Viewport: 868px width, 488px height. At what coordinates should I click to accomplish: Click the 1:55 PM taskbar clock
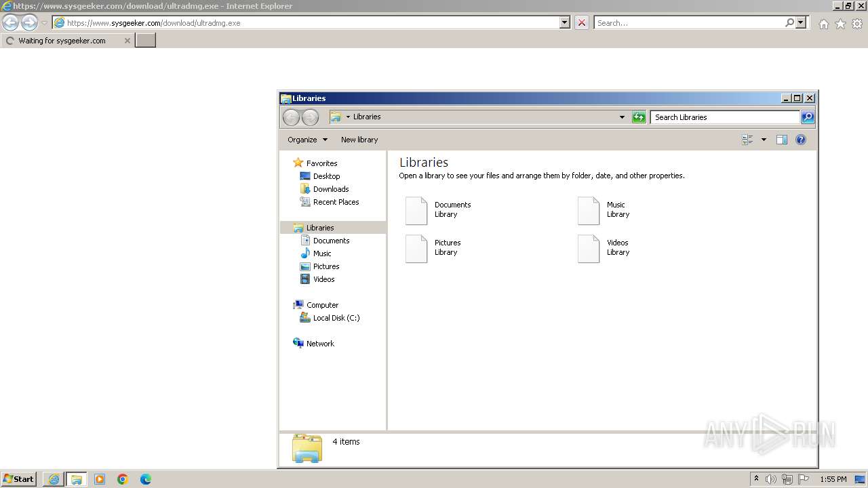(833, 479)
